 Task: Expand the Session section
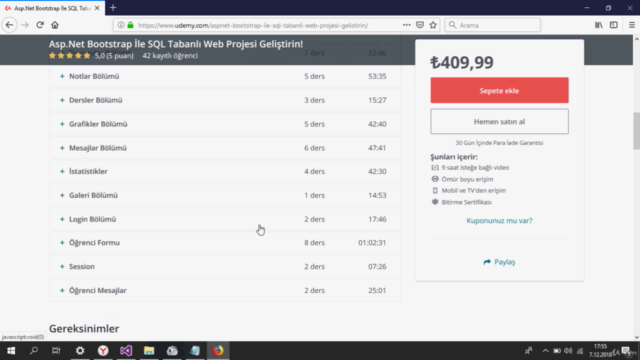[x=224, y=267]
